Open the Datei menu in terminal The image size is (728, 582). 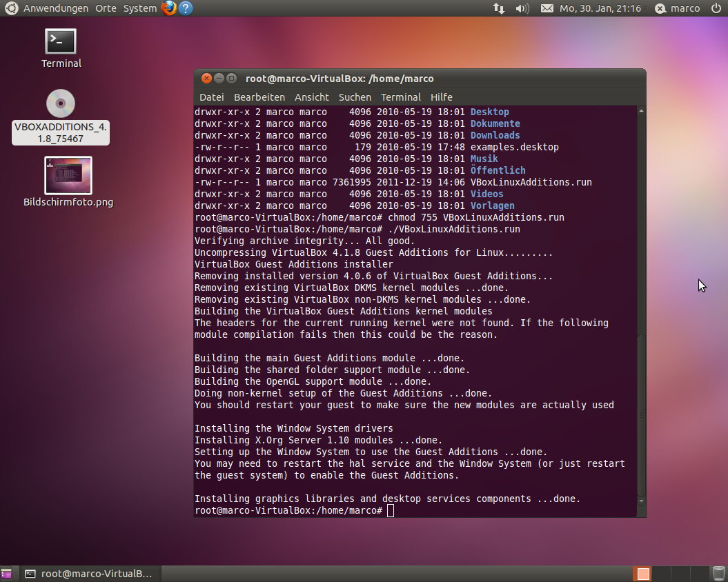pyautogui.click(x=212, y=97)
